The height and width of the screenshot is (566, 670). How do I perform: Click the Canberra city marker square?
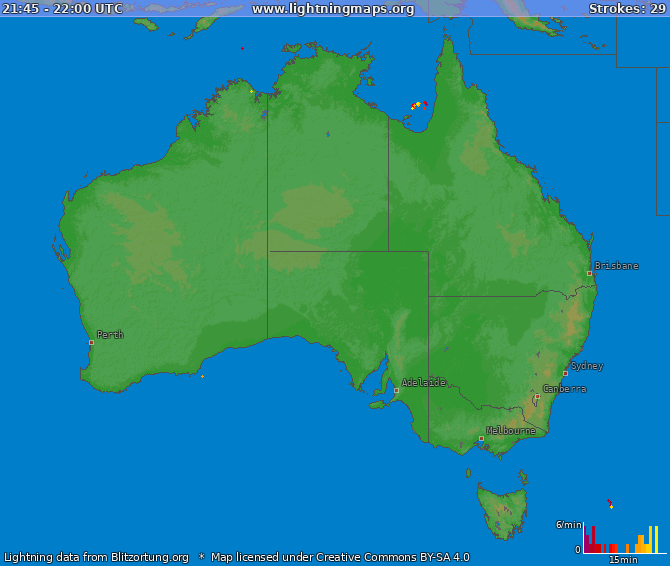point(537,397)
